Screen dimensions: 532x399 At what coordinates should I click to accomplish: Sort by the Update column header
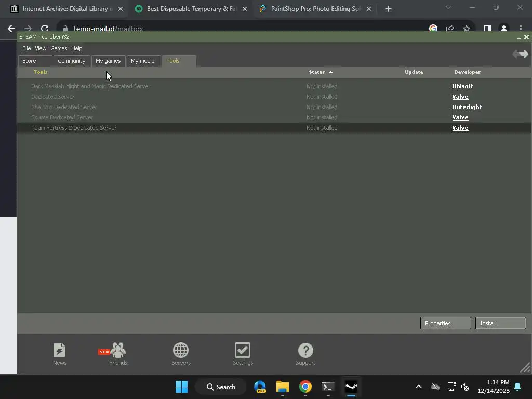pos(414,72)
